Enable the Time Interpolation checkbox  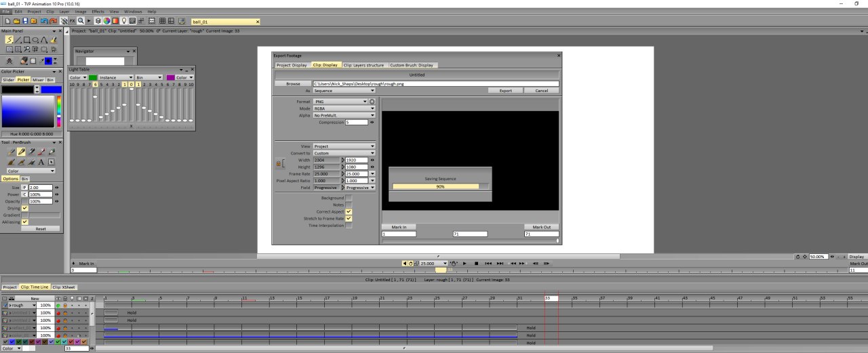click(x=349, y=226)
